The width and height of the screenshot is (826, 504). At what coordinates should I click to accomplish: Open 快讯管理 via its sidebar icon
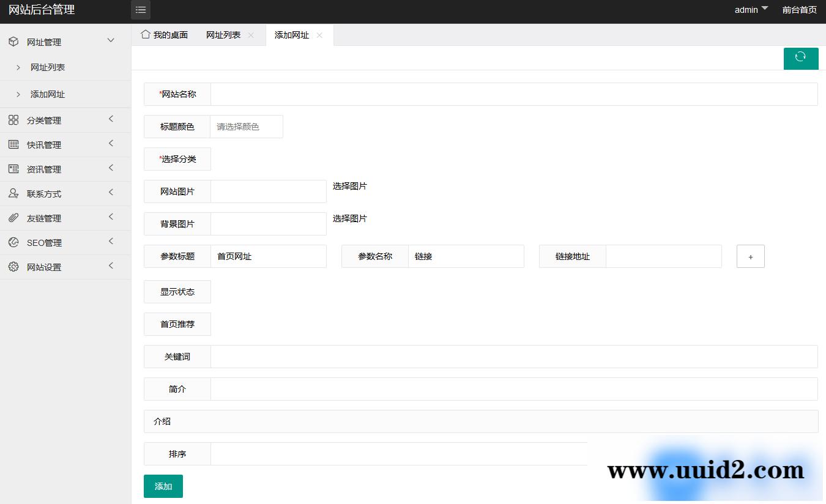(13, 144)
